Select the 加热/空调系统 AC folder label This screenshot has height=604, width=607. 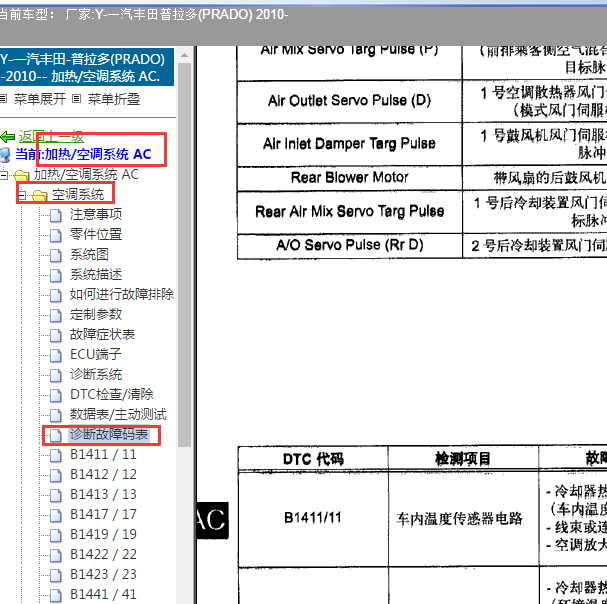pos(86,175)
